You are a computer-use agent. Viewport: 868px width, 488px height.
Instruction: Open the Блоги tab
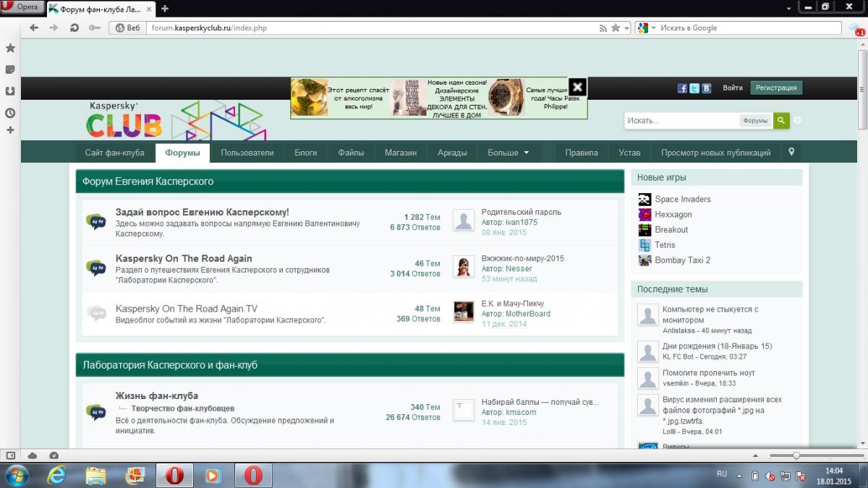tap(306, 153)
